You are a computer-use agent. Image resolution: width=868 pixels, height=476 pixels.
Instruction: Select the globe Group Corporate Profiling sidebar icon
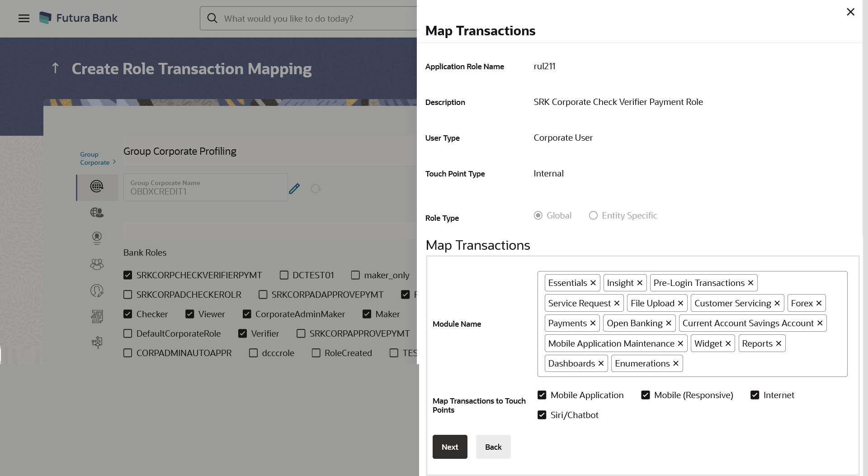click(x=97, y=186)
